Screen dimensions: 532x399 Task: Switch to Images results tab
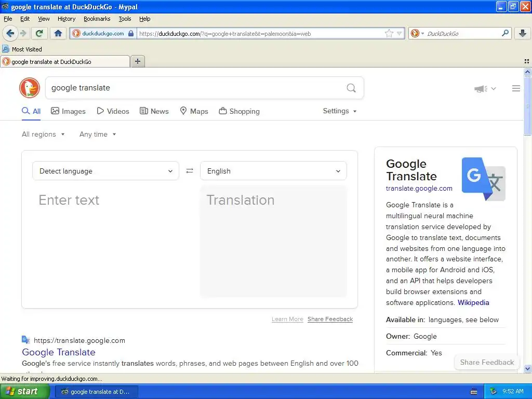click(68, 111)
